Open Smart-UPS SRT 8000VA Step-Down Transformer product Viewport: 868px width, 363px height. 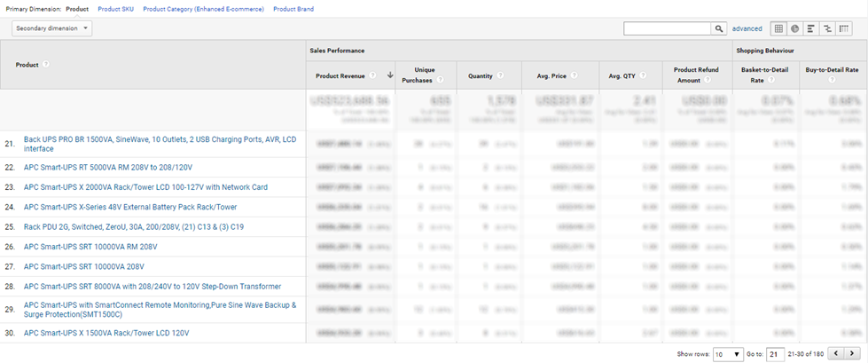coord(152,287)
